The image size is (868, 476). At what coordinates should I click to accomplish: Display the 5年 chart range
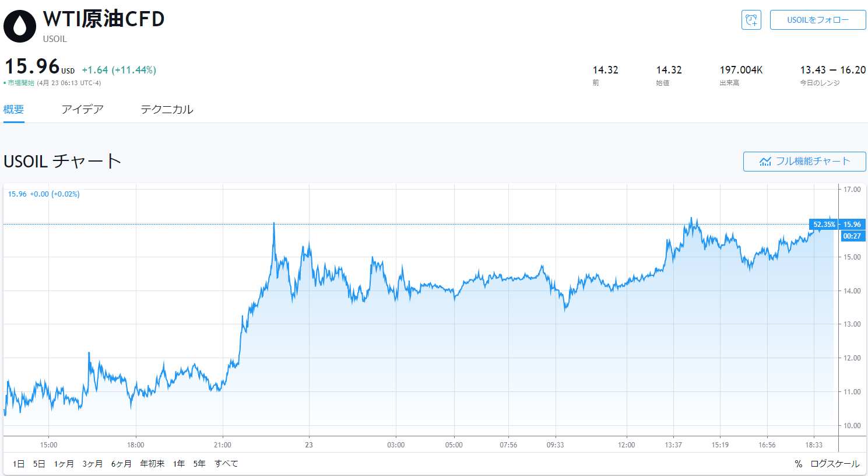pyautogui.click(x=199, y=464)
